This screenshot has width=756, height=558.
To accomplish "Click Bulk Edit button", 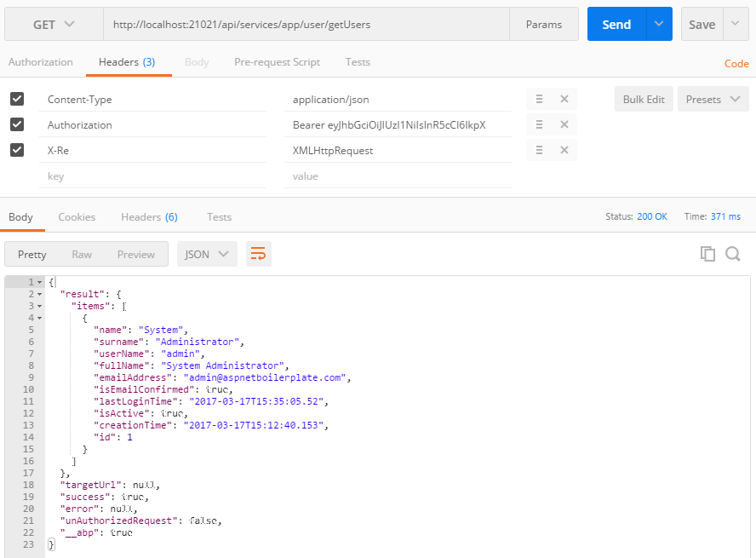I will coord(644,100).
